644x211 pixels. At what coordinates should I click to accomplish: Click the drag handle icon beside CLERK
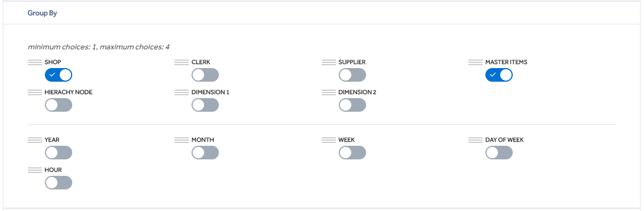click(181, 62)
